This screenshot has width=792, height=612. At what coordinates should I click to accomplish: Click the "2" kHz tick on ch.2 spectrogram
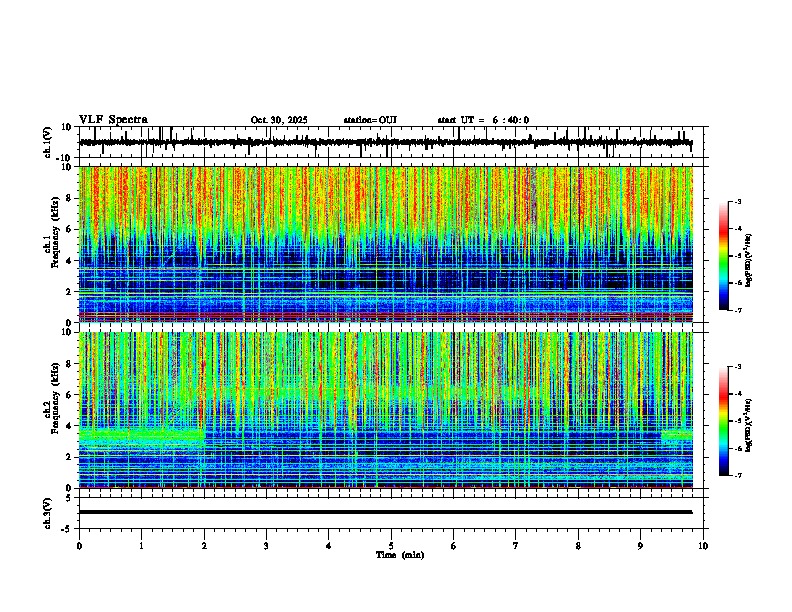tap(69, 457)
